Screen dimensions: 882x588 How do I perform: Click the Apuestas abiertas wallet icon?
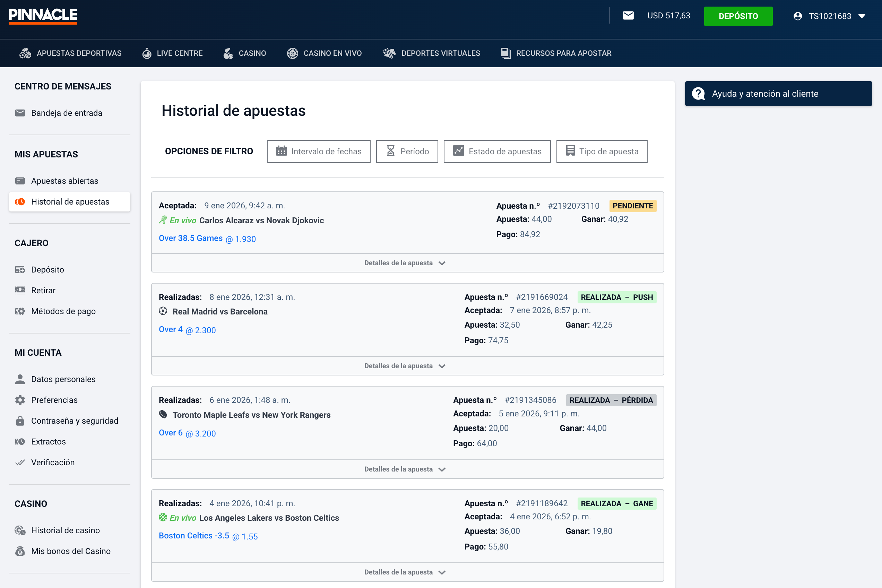click(20, 180)
